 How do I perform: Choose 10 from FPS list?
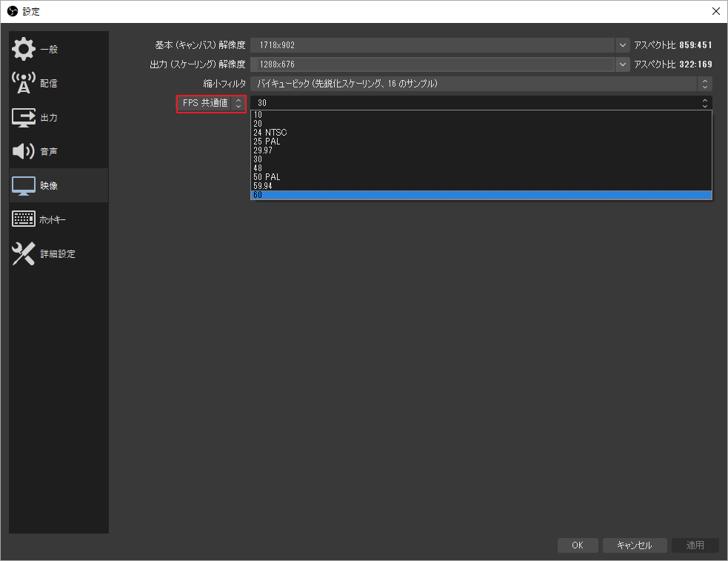[x=481, y=115]
